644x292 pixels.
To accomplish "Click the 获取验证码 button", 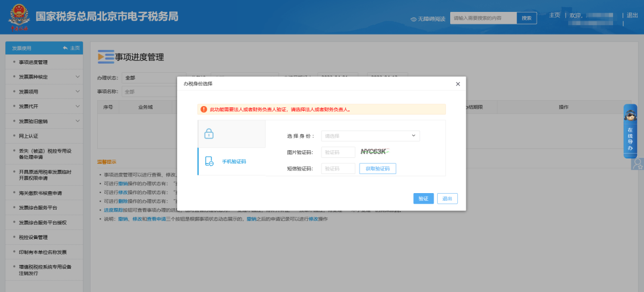I will click(377, 169).
